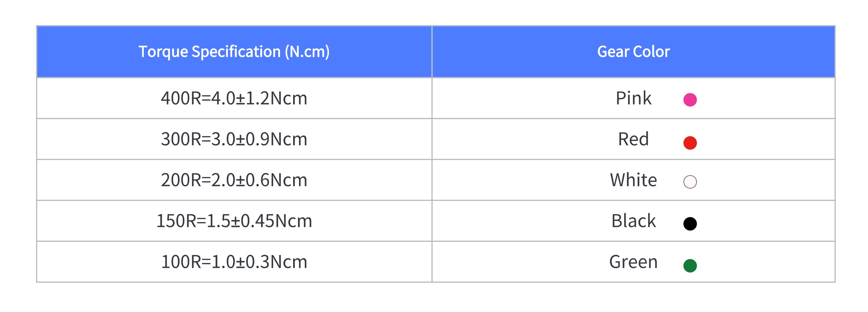Click the 300R=3.0±0.9Ncm cell
This screenshot has width=868, height=312.
click(234, 139)
